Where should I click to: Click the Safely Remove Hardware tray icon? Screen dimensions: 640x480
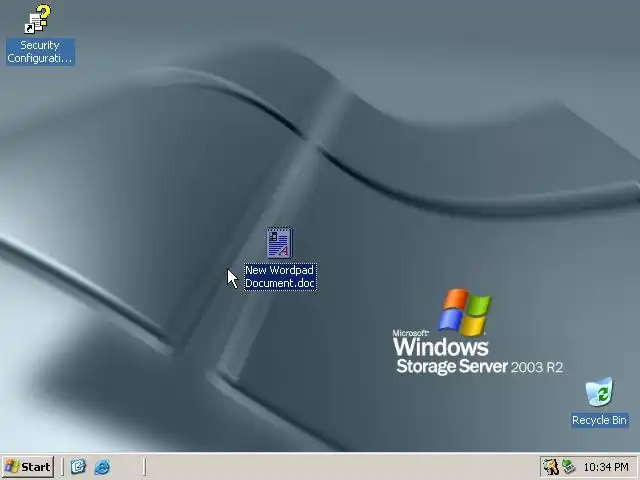tap(569, 467)
